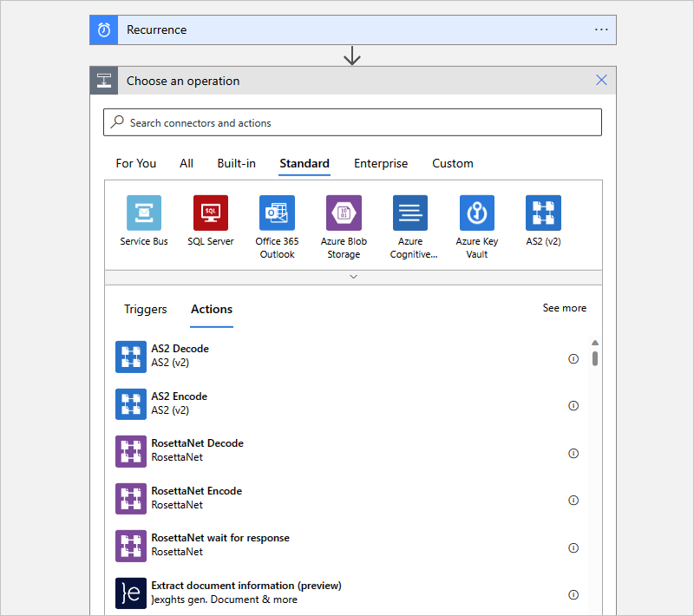Viewport: 694px width, 616px height.
Task: Click info icon for AS2 Decode
Action: click(x=573, y=358)
